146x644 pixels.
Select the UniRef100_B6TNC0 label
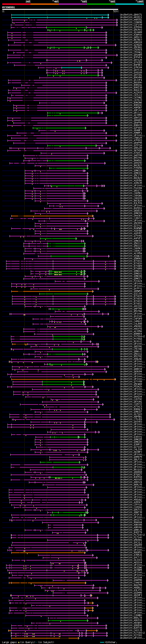coord(131,40)
